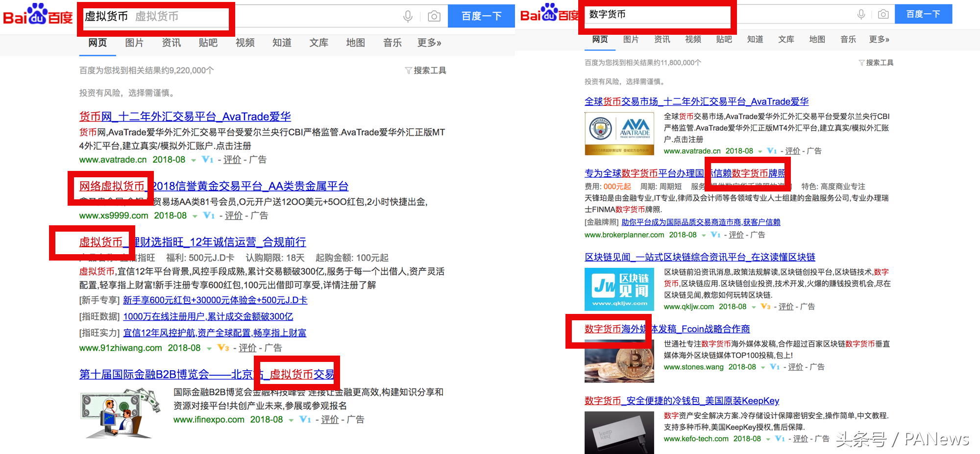The width and height of the screenshot is (980, 454).
Task: Click the V3 badge beside www.91zhiwang.com
Action: point(223,348)
